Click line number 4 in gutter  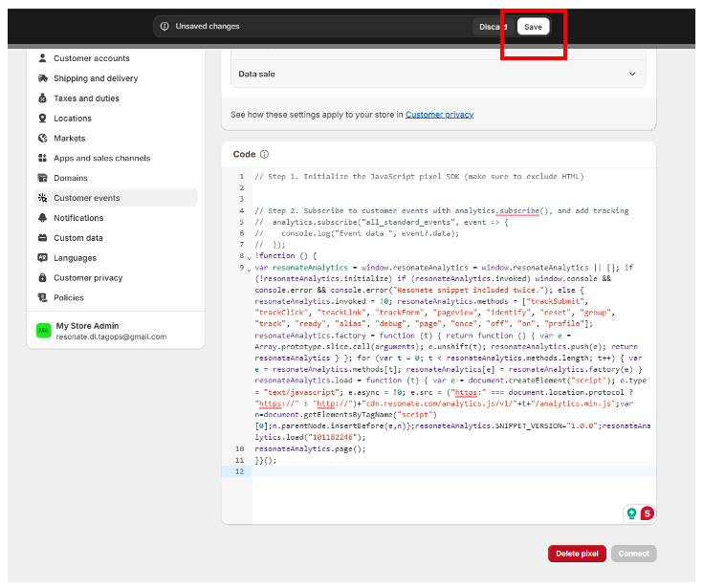[242, 210]
